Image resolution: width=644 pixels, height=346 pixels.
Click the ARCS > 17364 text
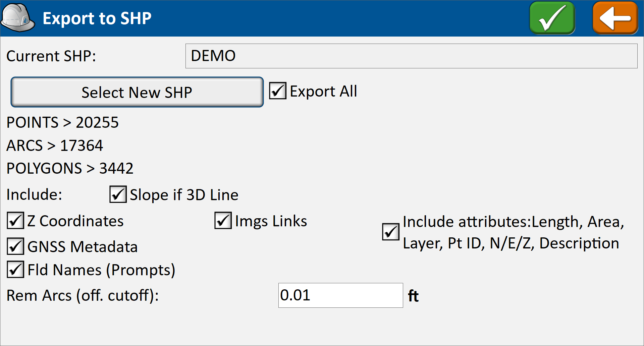55,146
